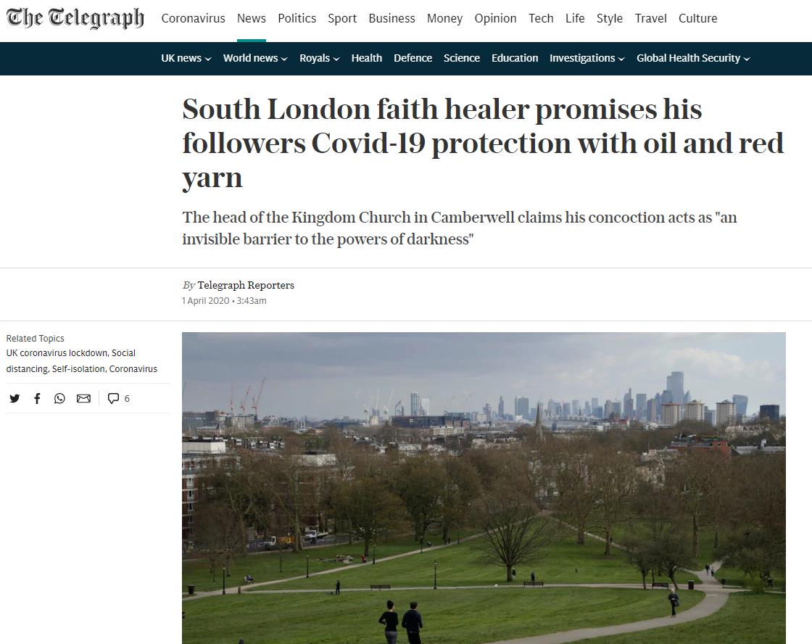Expand World news dropdown
This screenshot has height=644, width=812.
pyautogui.click(x=254, y=58)
